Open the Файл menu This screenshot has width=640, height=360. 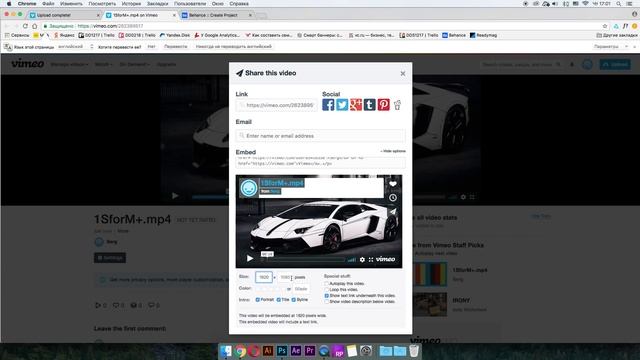click(x=48, y=4)
